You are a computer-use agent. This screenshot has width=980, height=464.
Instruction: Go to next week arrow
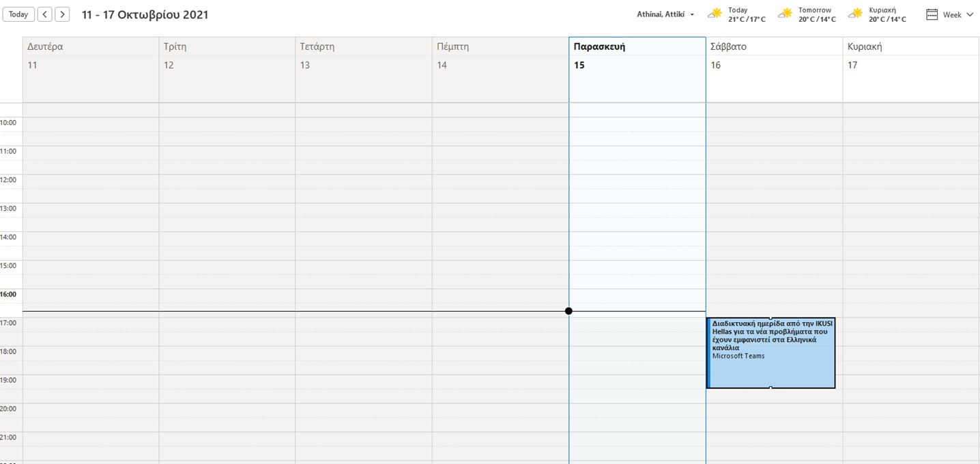click(x=62, y=14)
